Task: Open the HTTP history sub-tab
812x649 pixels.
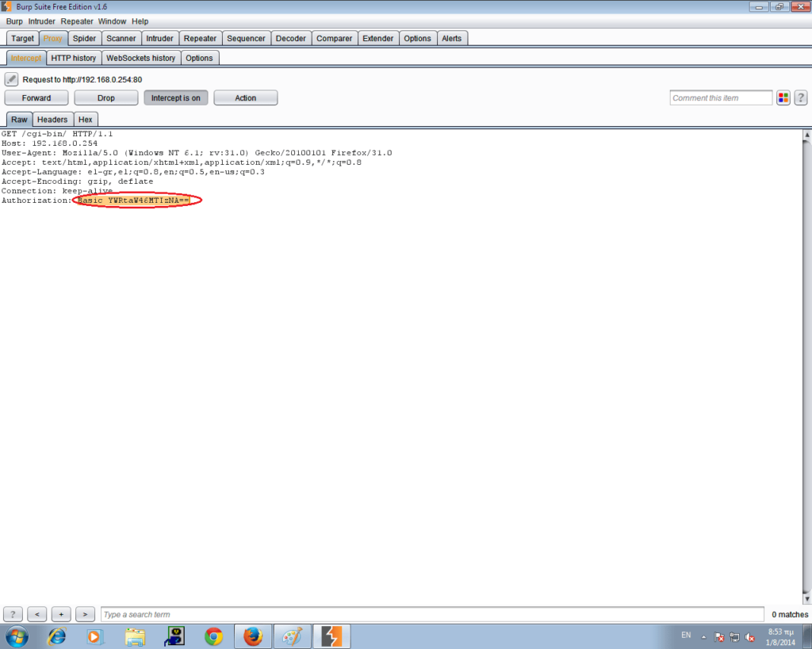Action: pos(74,58)
